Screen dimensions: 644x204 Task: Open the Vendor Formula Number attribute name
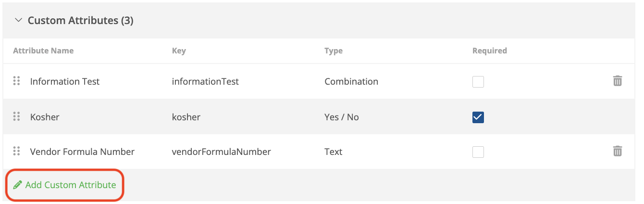(82, 152)
